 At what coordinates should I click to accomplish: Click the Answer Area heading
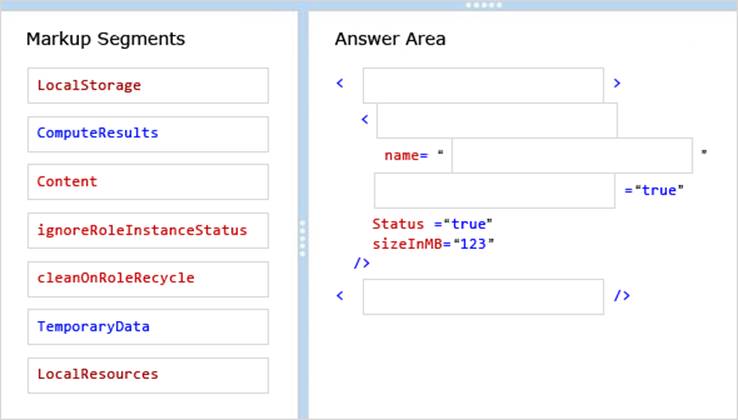click(390, 40)
